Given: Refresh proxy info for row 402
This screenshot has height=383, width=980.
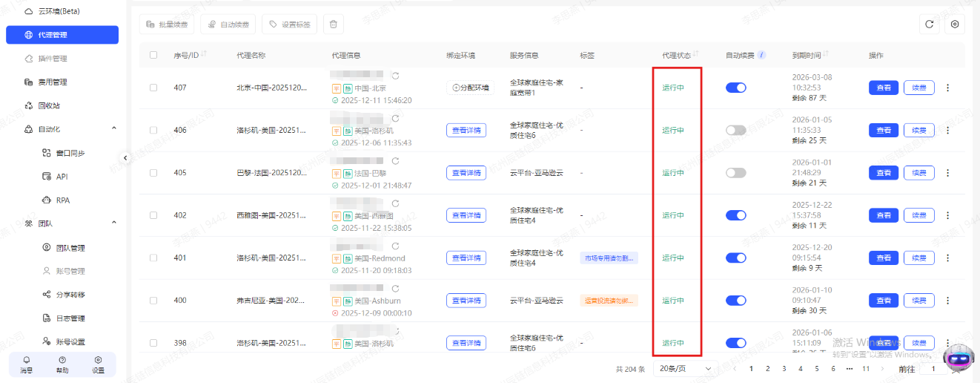Looking at the screenshot, I should 396,203.
